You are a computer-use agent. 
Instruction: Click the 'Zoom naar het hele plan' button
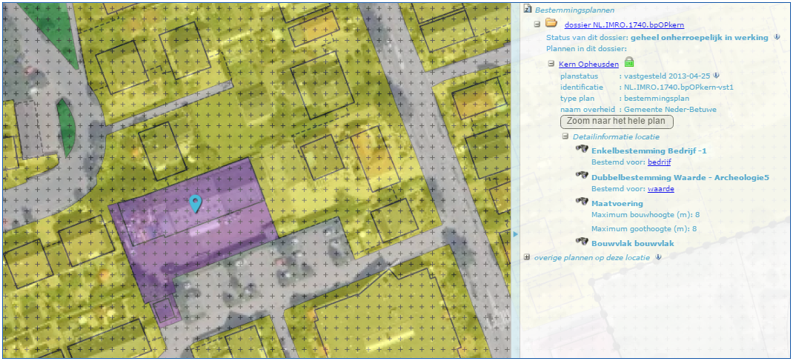(617, 121)
